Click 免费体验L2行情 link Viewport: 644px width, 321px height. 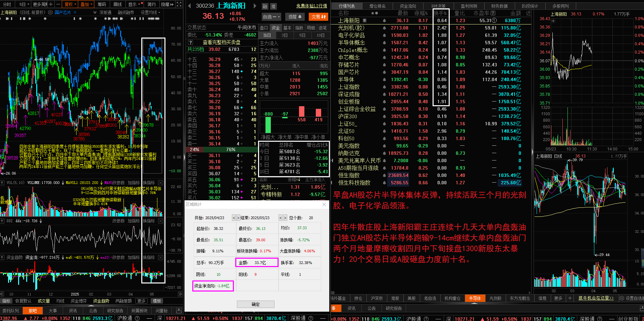[311, 6]
